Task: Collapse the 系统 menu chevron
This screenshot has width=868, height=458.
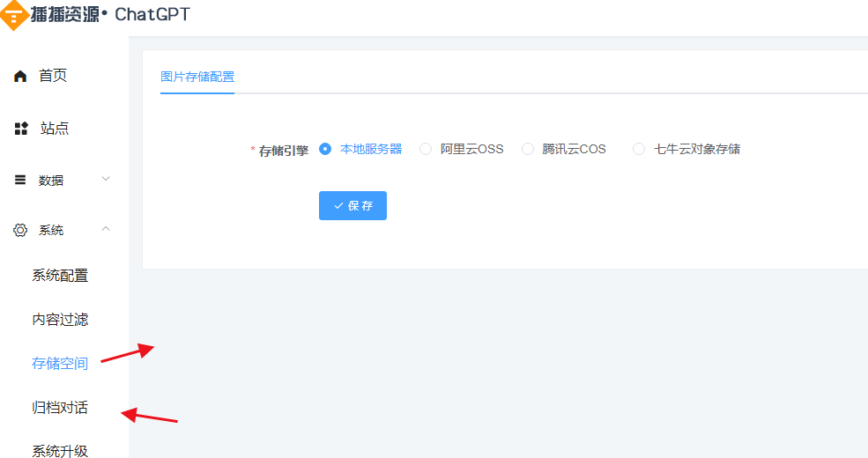Action: pyautogui.click(x=106, y=230)
